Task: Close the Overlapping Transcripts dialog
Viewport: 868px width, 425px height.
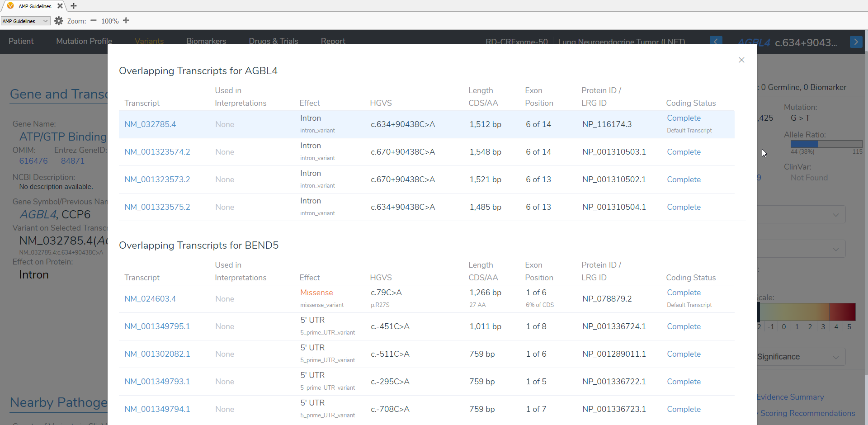Action: 741,60
